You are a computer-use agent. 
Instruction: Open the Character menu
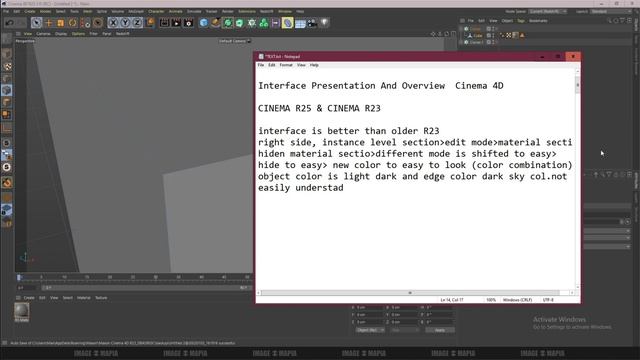[156, 11]
